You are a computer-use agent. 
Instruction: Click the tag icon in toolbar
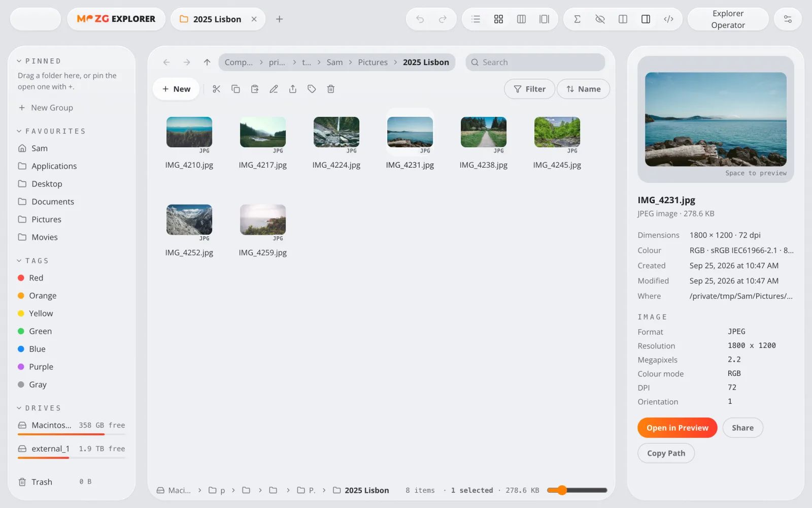pos(312,89)
